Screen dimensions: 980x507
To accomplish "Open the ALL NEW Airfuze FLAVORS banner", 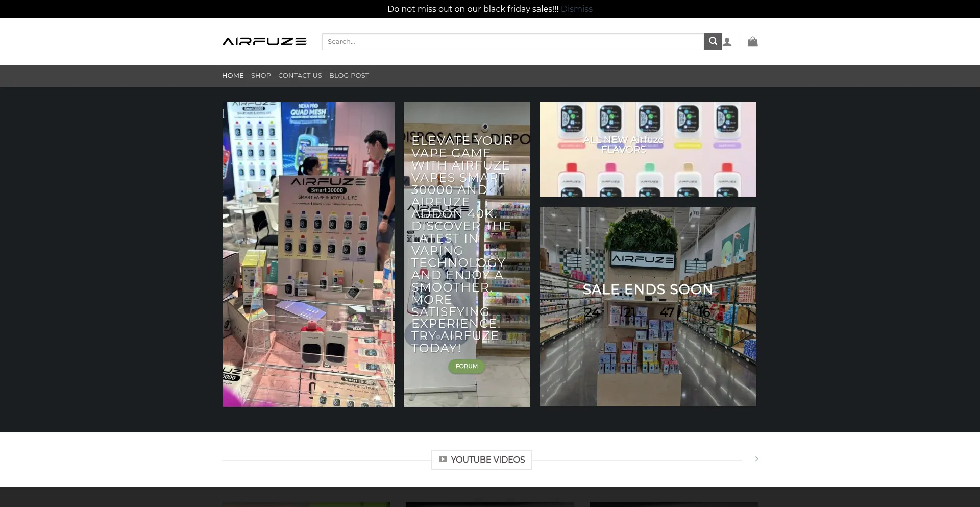I will [648, 150].
